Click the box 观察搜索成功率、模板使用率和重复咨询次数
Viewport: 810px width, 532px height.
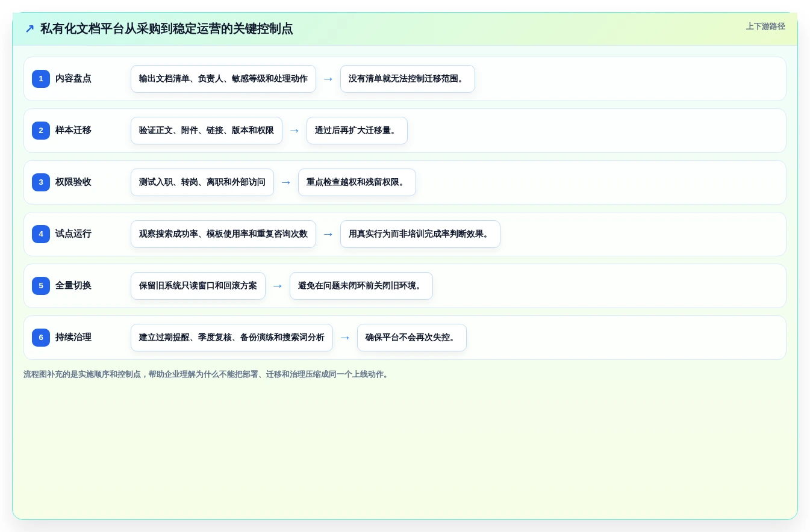(223, 234)
